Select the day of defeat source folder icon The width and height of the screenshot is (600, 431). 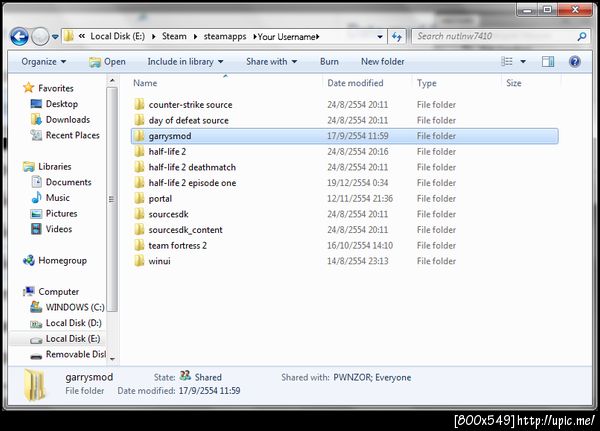pyautogui.click(x=139, y=120)
